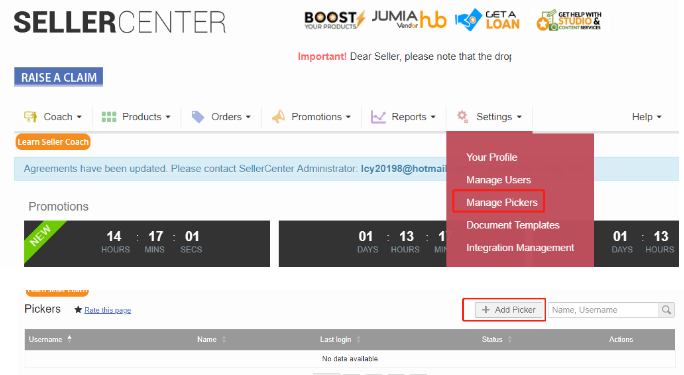
Task: Expand the Reports dropdown menu
Action: coord(404,116)
